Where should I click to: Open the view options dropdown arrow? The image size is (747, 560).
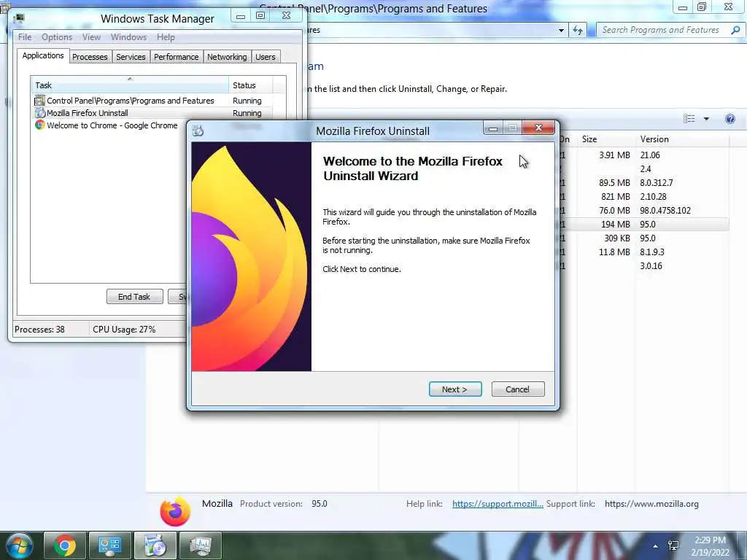706,119
